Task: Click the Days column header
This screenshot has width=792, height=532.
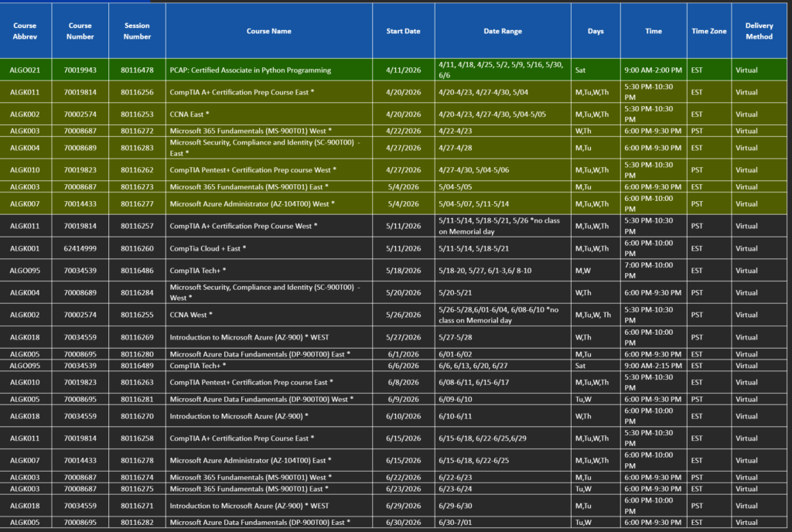Action: point(595,31)
